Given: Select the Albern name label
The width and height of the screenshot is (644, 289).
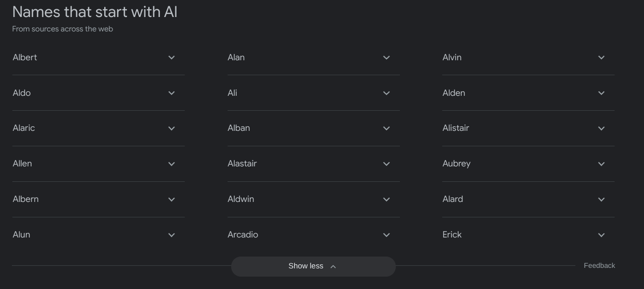Looking at the screenshot, I should click(26, 199).
